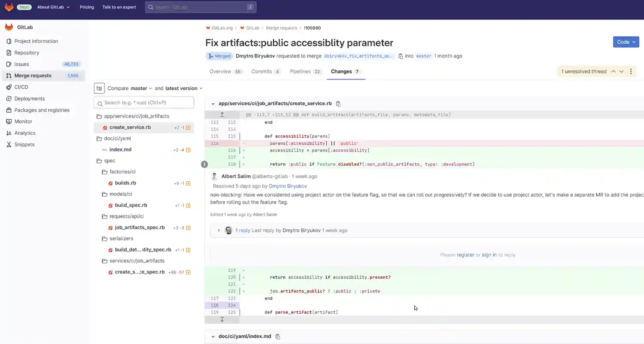Open the latest version dropdown

coord(184,88)
